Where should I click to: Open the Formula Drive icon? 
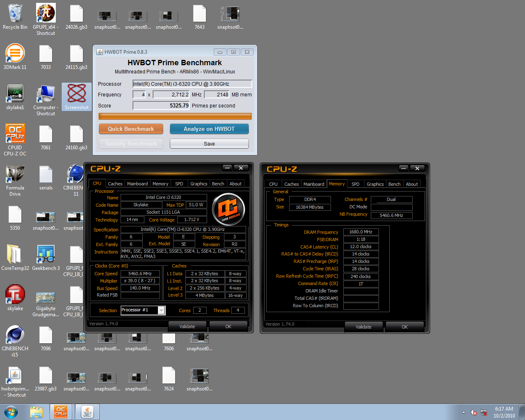click(15, 180)
